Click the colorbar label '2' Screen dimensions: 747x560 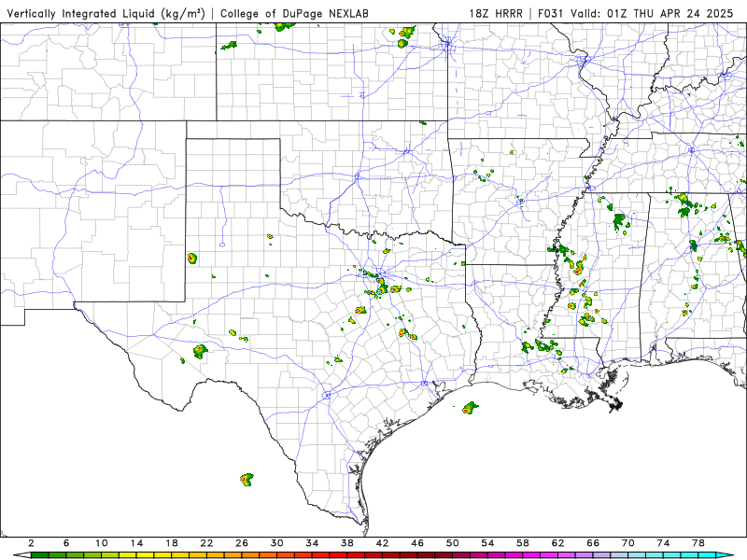point(31,543)
